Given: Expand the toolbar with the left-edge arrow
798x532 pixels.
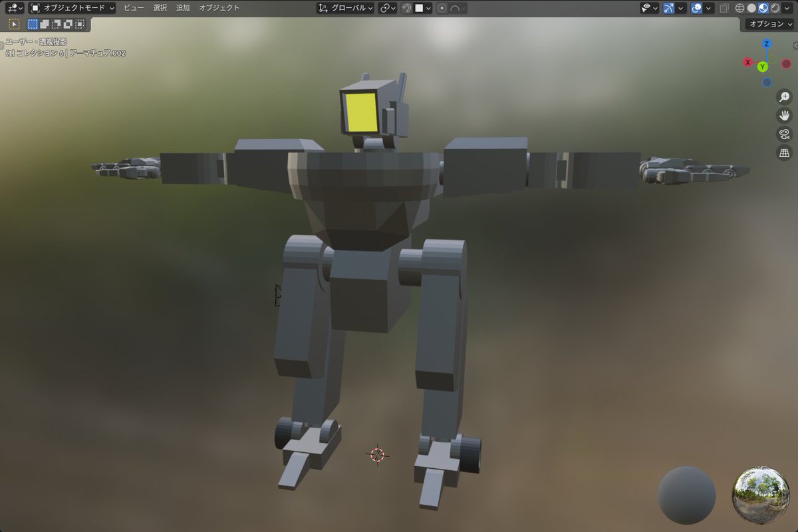Looking at the screenshot, I should [x=2, y=45].
